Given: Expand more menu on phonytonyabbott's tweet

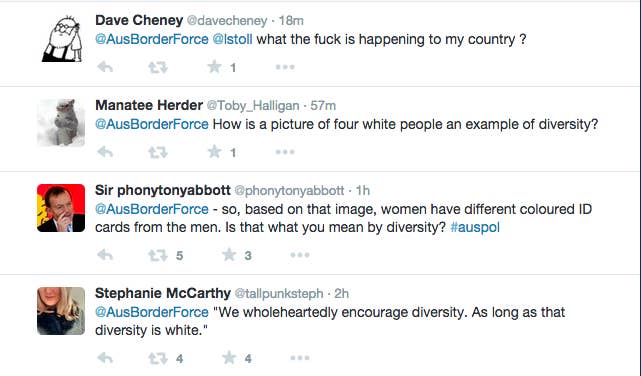Looking at the screenshot, I should point(300,255).
